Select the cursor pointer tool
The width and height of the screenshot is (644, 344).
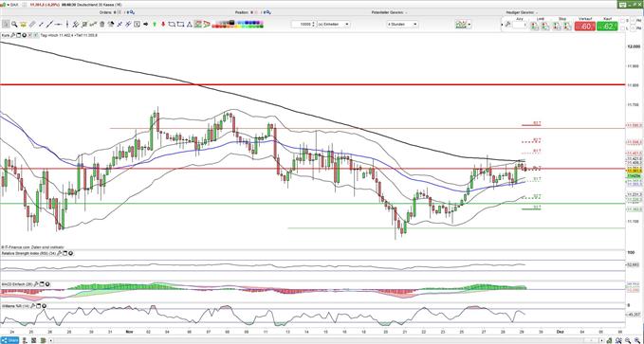(6, 25)
